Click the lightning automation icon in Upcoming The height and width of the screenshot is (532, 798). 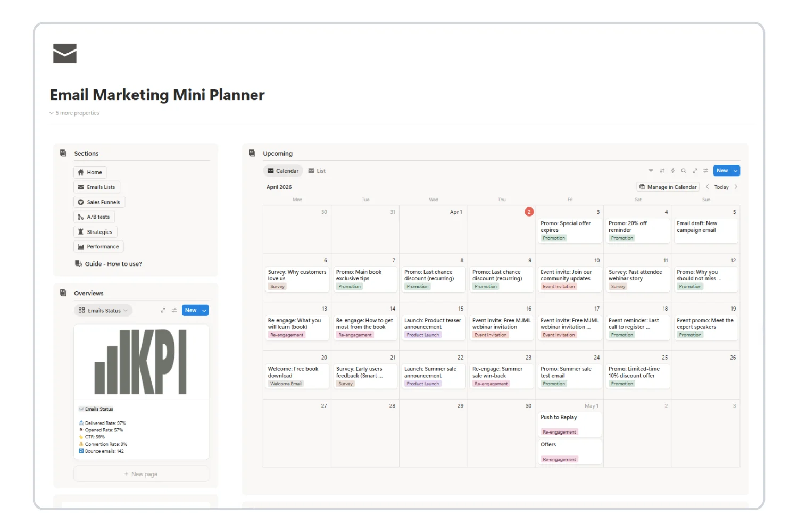click(673, 170)
